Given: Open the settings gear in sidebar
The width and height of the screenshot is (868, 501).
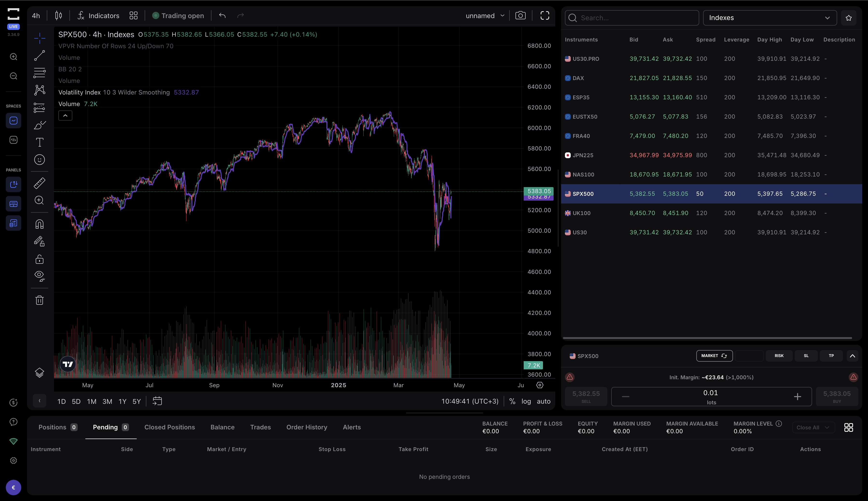Looking at the screenshot, I should click(x=14, y=460).
